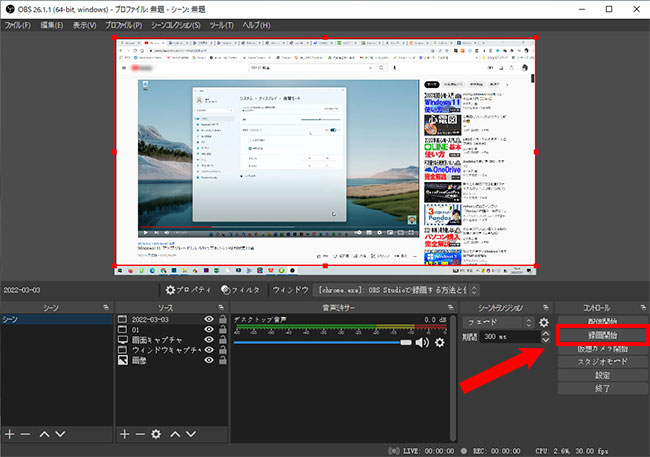Toggle visibility of the 2022-03-03 source
The width and height of the screenshot is (650, 457).
209,320
